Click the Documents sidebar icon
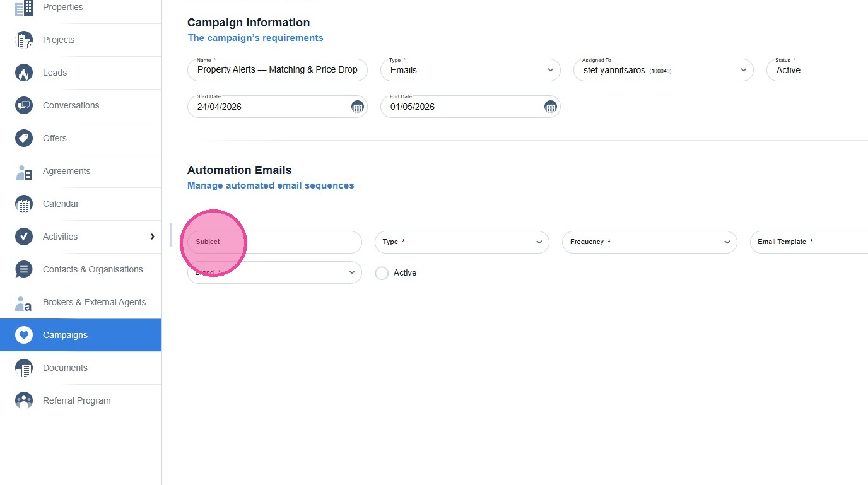 (24, 368)
